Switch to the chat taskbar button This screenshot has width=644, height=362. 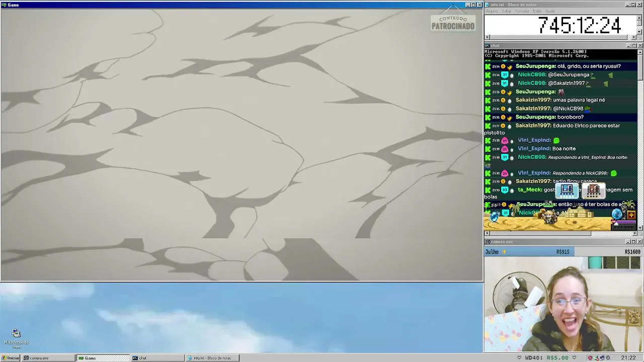point(157,358)
